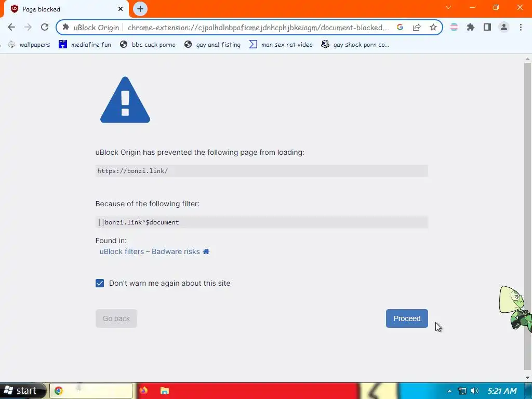The height and width of the screenshot is (399, 532).
Task: Open the tab search chevron
Action: (x=448, y=7)
